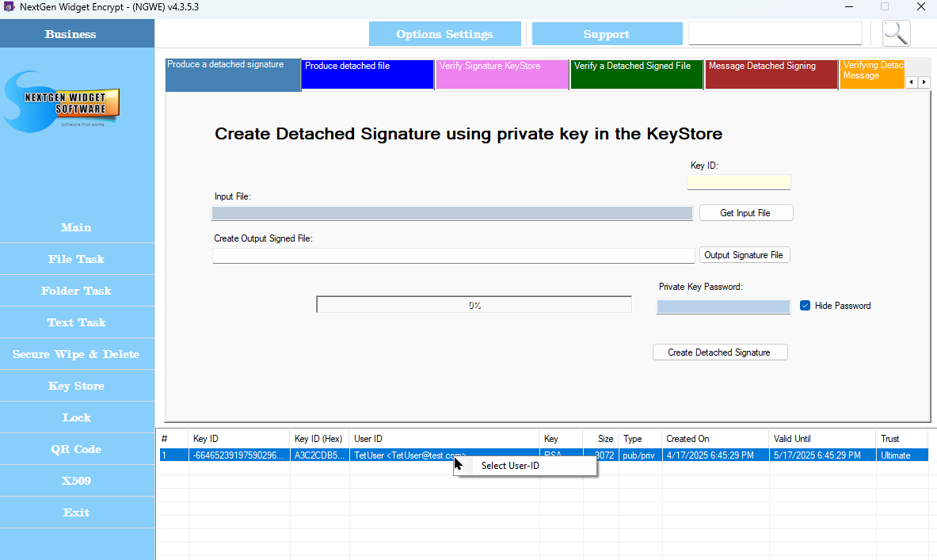The height and width of the screenshot is (560, 937).
Task: Click Lock in the sidebar
Action: click(x=77, y=417)
